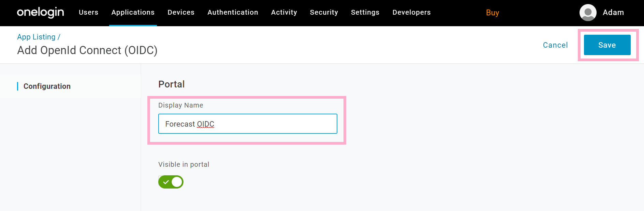Select the Configuration sidebar tab
Image resolution: width=644 pixels, height=211 pixels.
pos(47,86)
